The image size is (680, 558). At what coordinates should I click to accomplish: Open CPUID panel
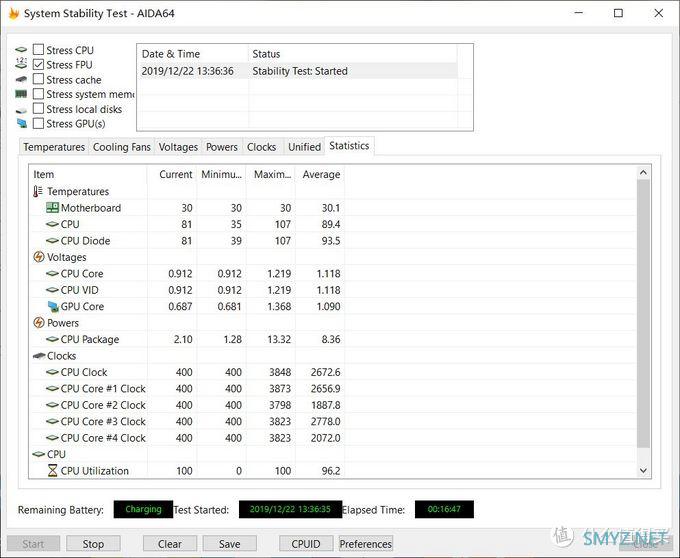(306, 544)
